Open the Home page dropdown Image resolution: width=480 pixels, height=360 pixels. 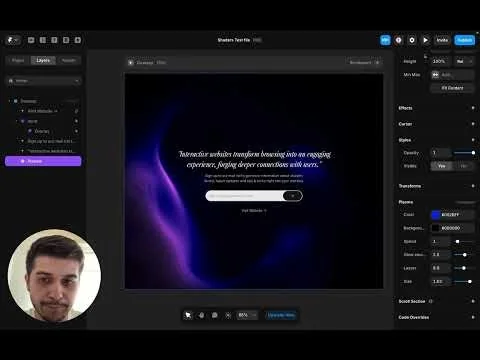point(44,81)
